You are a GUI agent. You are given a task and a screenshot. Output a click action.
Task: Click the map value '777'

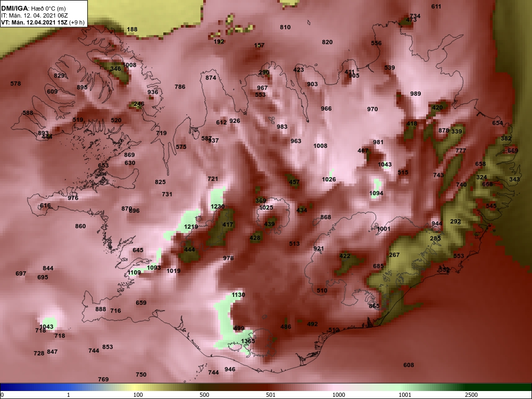click(460, 151)
